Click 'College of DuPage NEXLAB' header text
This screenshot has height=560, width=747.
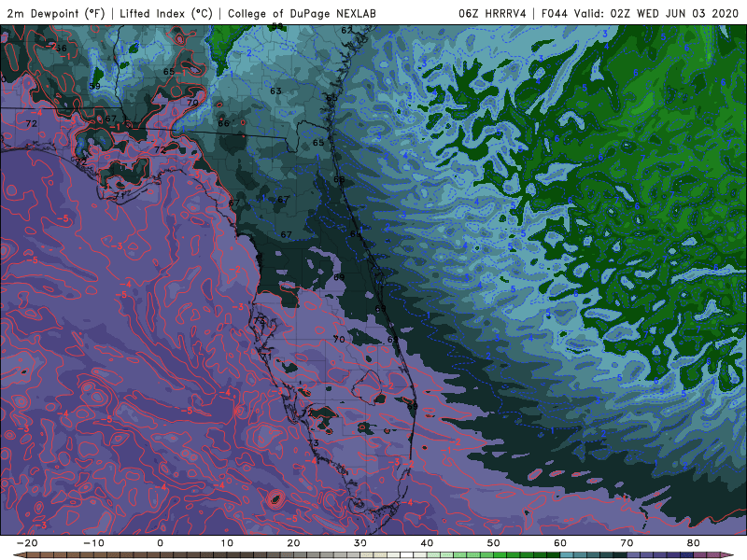tap(302, 13)
